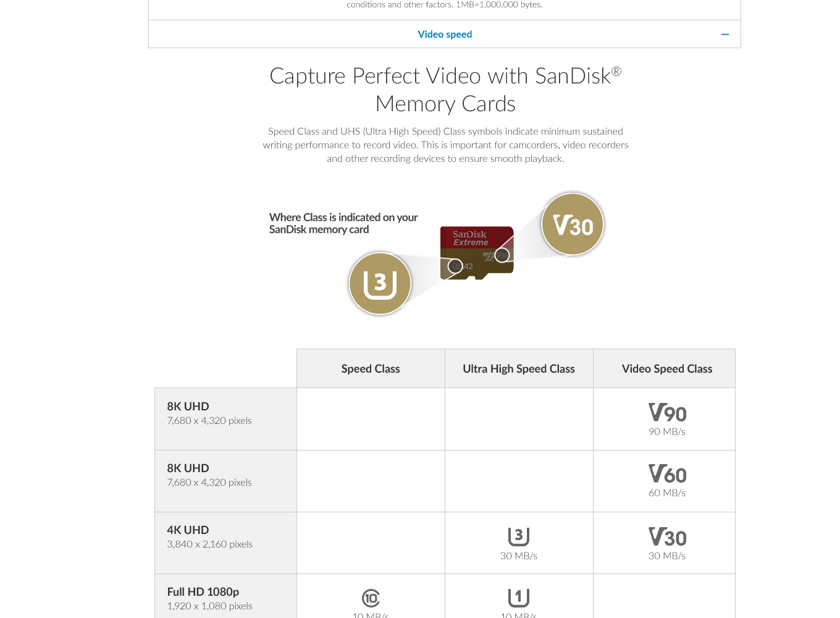This screenshot has height=618, width=840.
Task: Click the large gold U3 badge
Action: coord(380,284)
